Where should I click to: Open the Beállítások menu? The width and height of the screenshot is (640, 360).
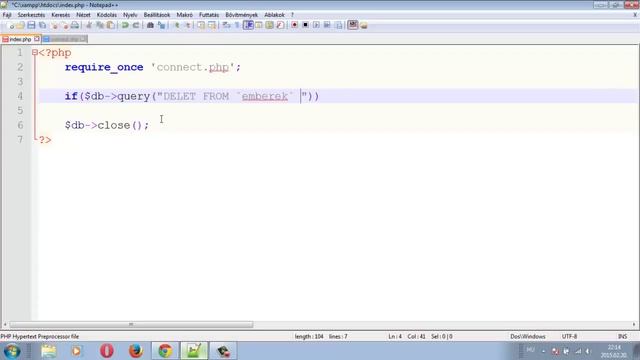coord(157,15)
